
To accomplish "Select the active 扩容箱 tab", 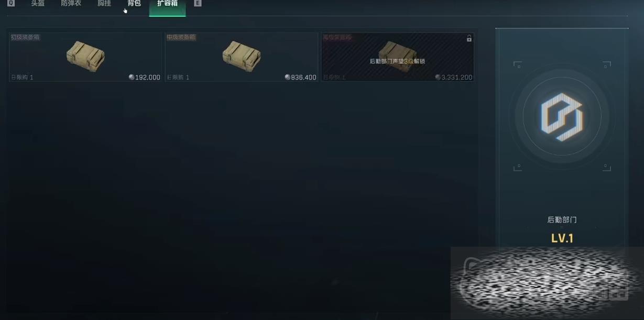I will tap(167, 4).
